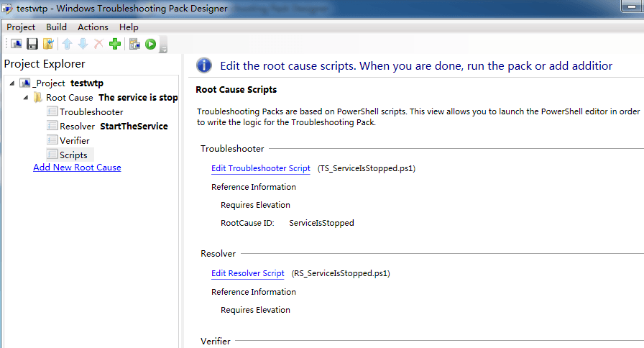Open the Build menu
The width and height of the screenshot is (644, 348).
click(56, 27)
